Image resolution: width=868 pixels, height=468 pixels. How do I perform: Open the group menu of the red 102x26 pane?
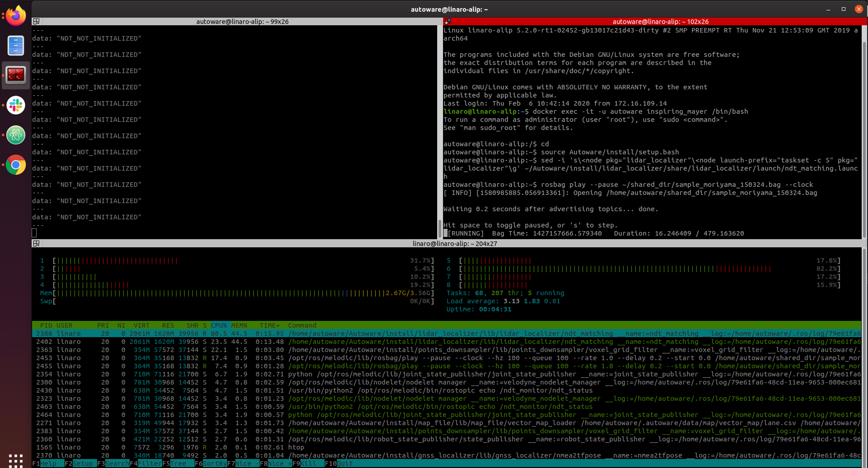point(448,22)
